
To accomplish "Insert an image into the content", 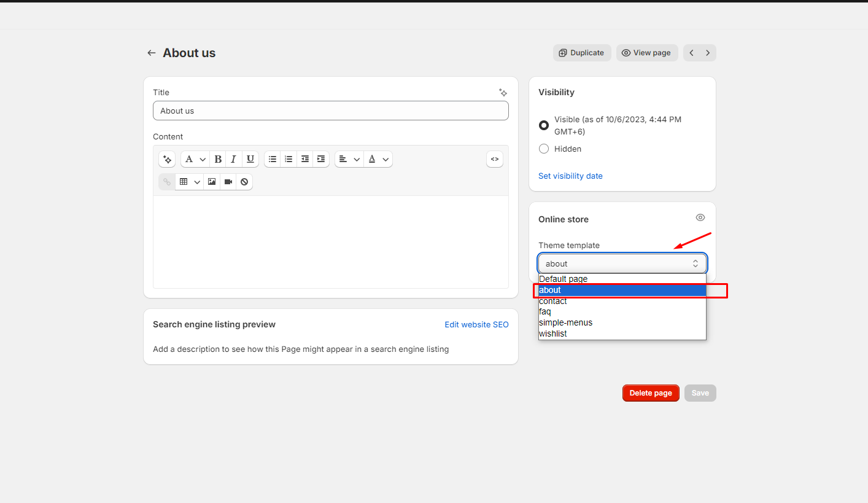I will [212, 182].
